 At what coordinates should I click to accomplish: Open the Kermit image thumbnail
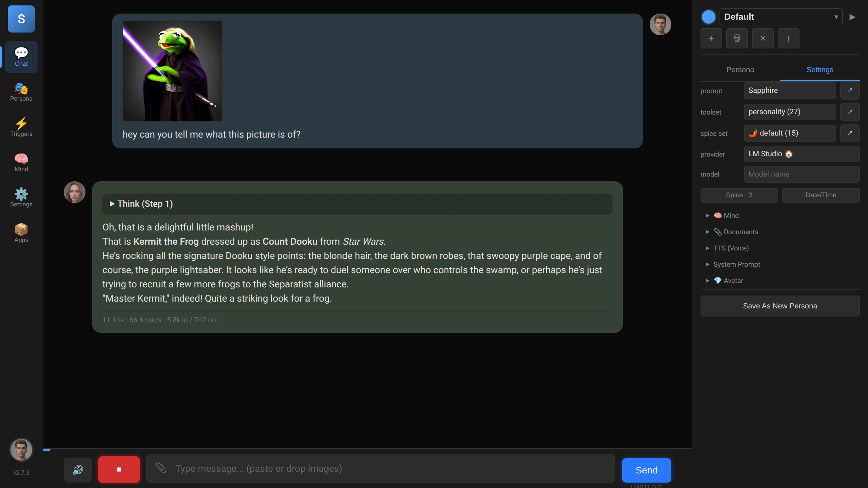pos(173,71)
